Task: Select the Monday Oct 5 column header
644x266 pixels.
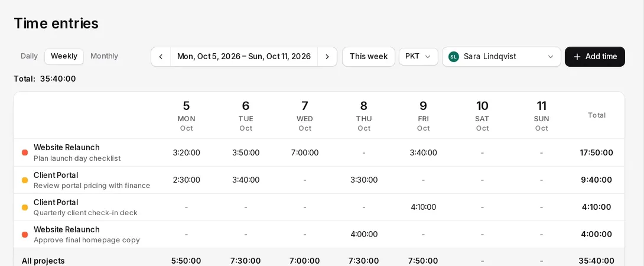Action: pyautogui.click(x=187, y=115)
